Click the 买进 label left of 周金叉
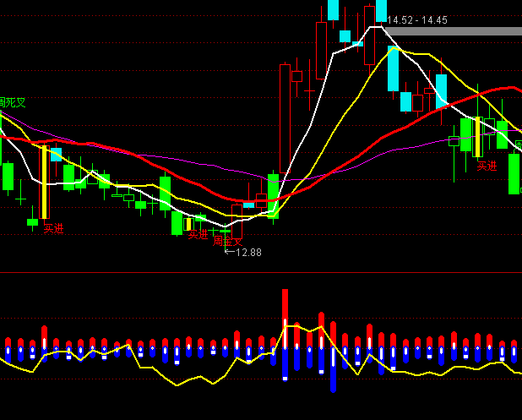This screenshot has height=420, width=522. (198, 234)
